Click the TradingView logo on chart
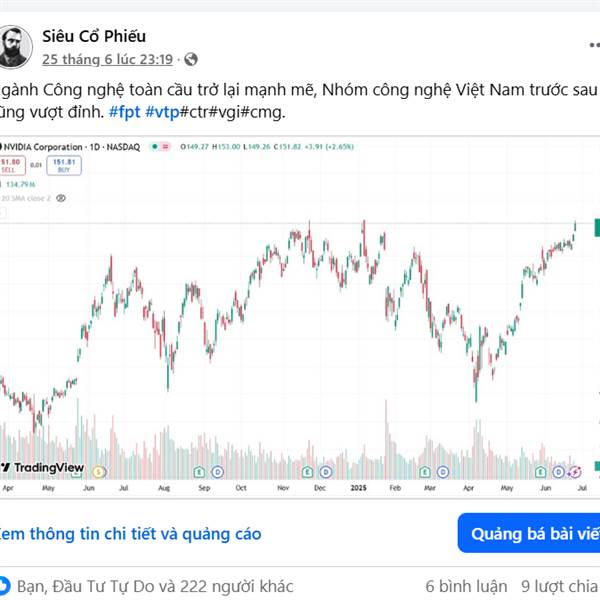This screenshot has height=600, width=600. [x=42, y=467]
